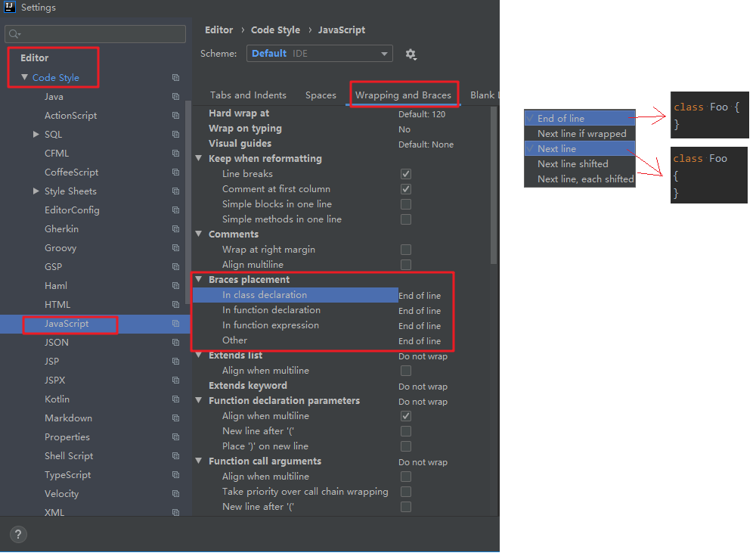Click the options pane vertical scrollbar
Image resolution: width=756 pixels, height=556 pixels.
coord(493,186)
